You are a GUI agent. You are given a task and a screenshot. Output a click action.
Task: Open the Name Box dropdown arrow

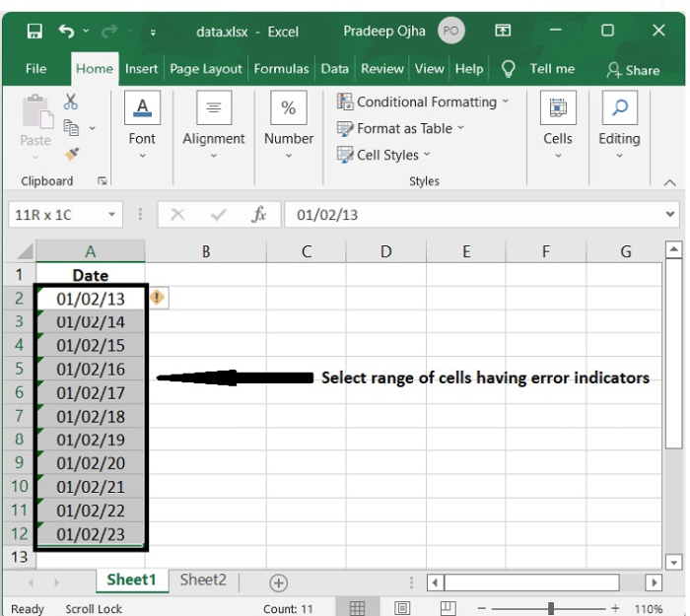(x=112, y=215)
